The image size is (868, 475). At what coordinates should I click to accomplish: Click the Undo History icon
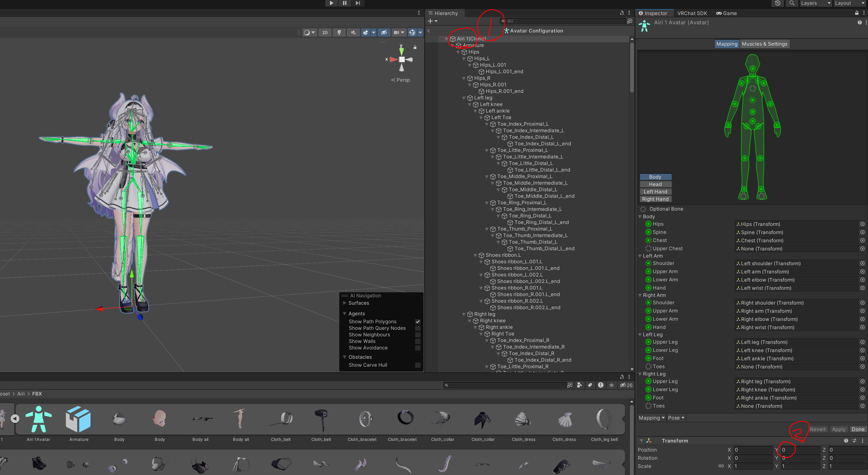[778, 3]
